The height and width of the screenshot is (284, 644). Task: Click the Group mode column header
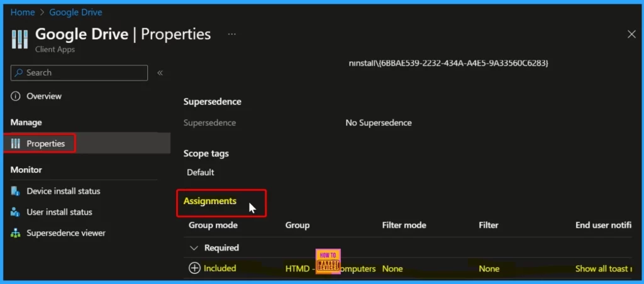click(x=213, y=225)
